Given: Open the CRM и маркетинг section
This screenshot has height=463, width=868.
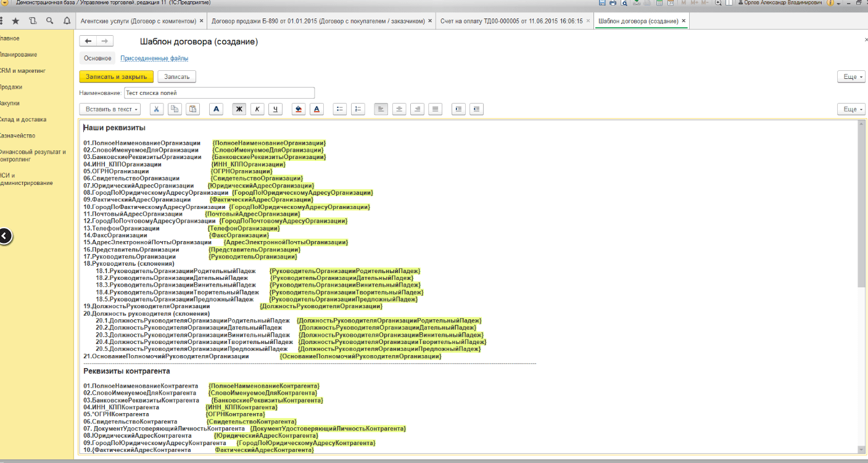Looking at the screenshot, I should click(23, 71).
